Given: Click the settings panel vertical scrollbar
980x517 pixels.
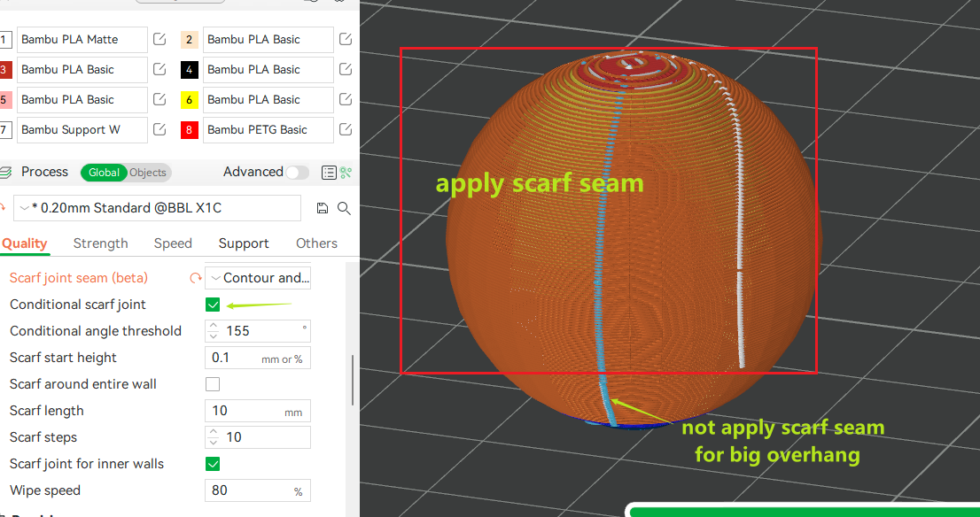Looking at the screenshot, I should click(x=353, y=381).
